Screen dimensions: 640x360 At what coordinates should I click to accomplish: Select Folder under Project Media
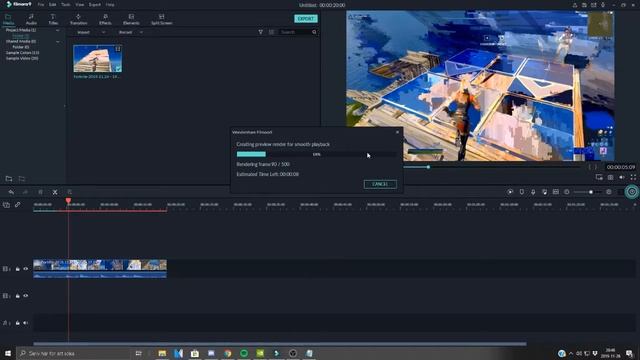coord(20,36)
